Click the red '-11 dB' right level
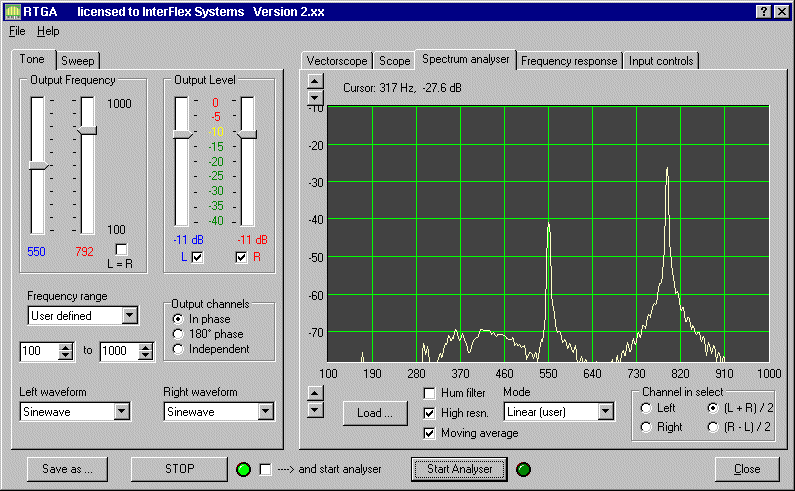This screenshot has height=491, width=795. pyautogui.click(x=252, y=239)
